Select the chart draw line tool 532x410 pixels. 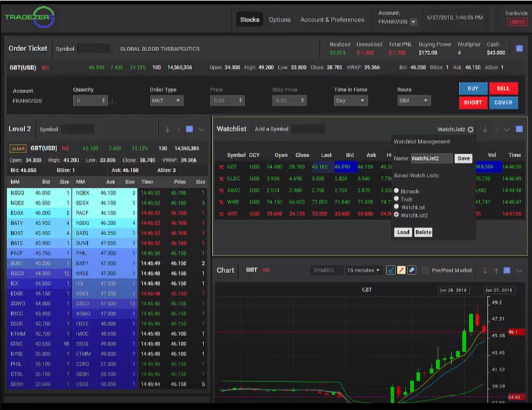[401, 270]
